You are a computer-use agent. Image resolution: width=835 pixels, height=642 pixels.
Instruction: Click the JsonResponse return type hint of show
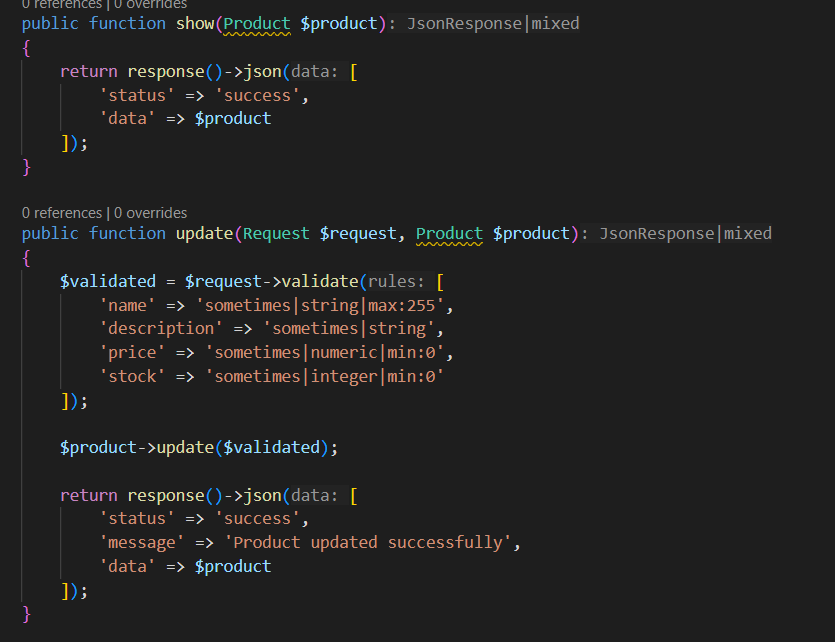click(464, 23)
